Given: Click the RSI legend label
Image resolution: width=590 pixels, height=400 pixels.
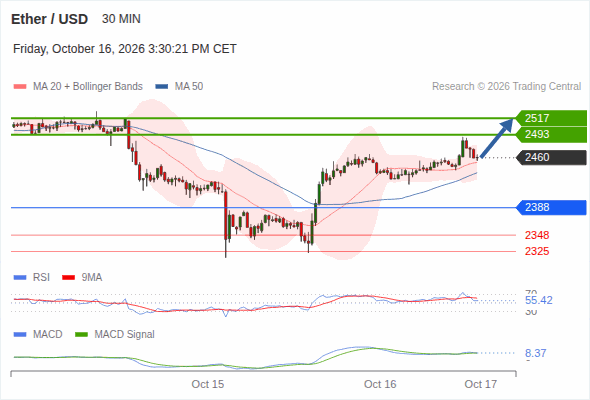Looking at the screenshot, I should pos(41,278).
